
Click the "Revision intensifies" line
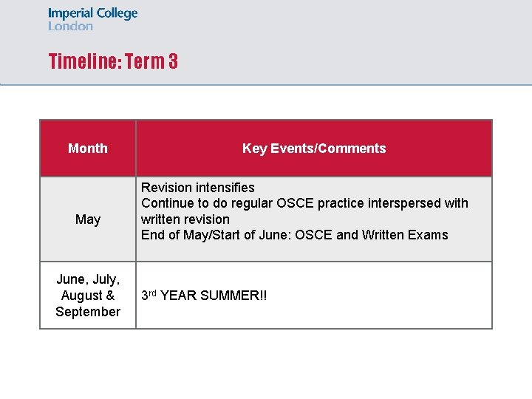[197, 188]
